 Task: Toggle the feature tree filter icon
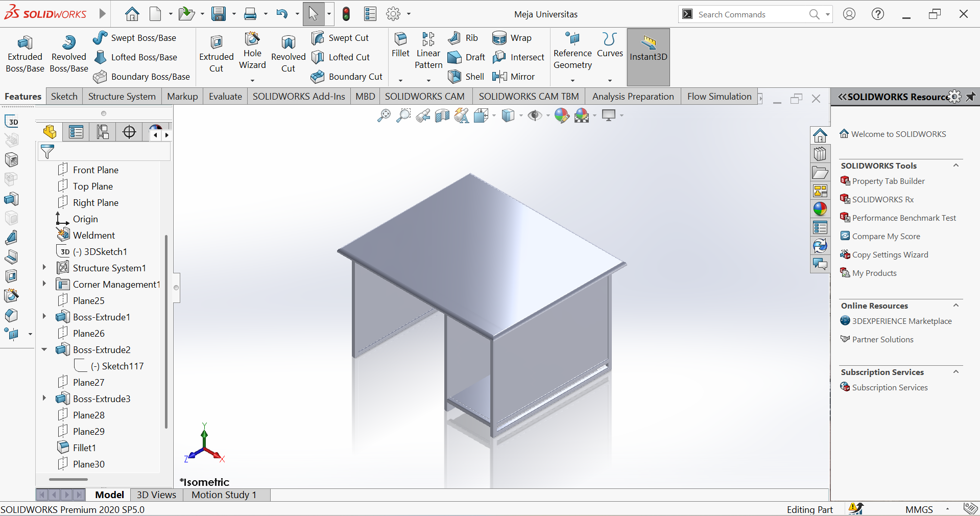click(x=47, y=152)
